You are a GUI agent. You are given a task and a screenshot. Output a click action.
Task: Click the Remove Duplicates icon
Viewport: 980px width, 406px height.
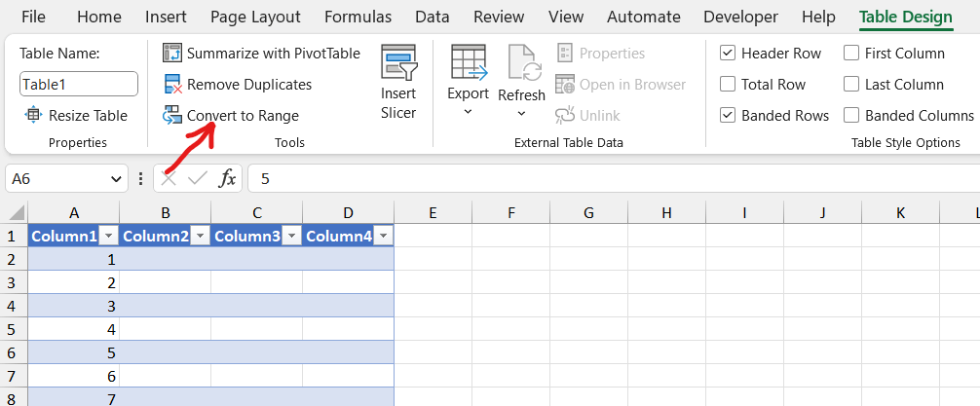(x=172, y=85)
